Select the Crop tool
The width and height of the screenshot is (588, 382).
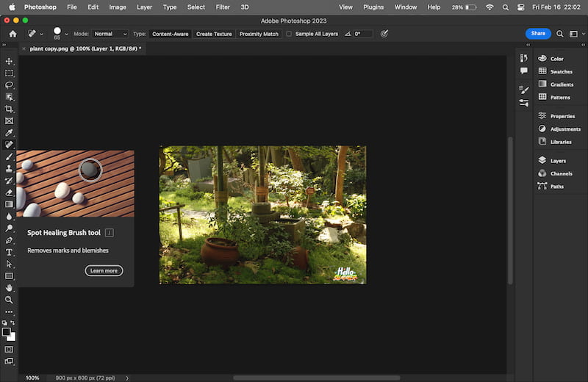[x=9, y=109]
